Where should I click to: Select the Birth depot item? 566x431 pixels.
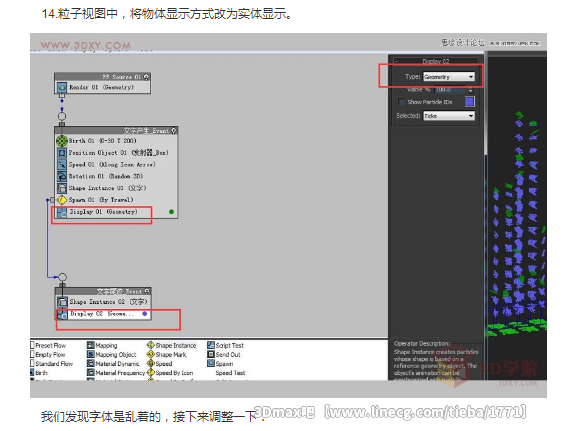click(x=39, y=373)
